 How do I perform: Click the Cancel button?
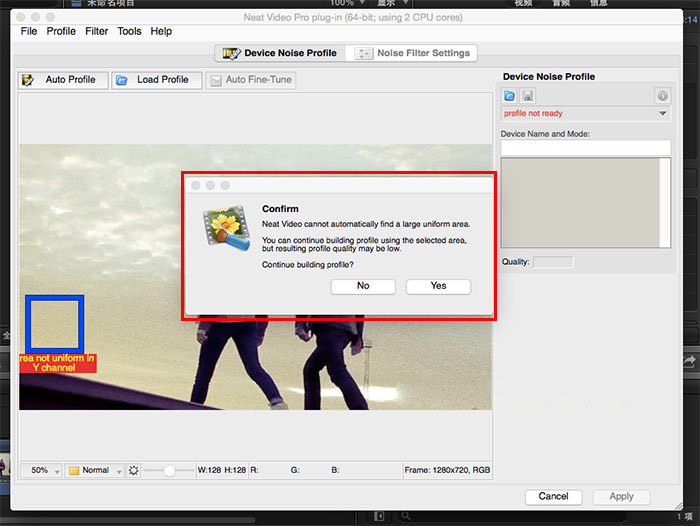(x=554, y=497)
